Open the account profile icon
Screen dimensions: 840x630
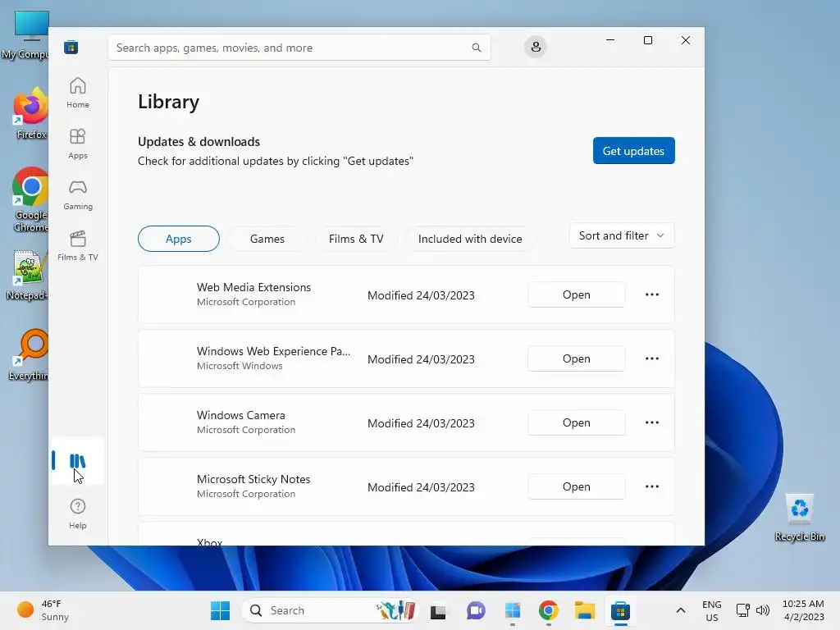pyautogui.click(x=535, y=47)
